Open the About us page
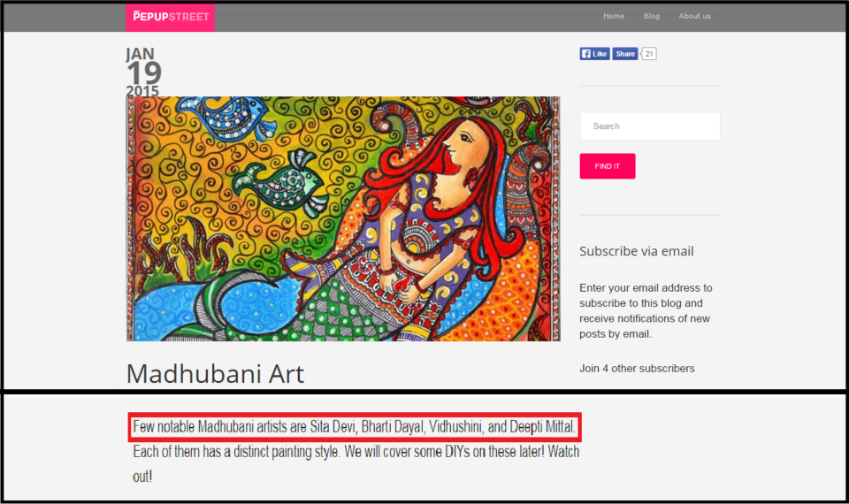 click(694, 16)
